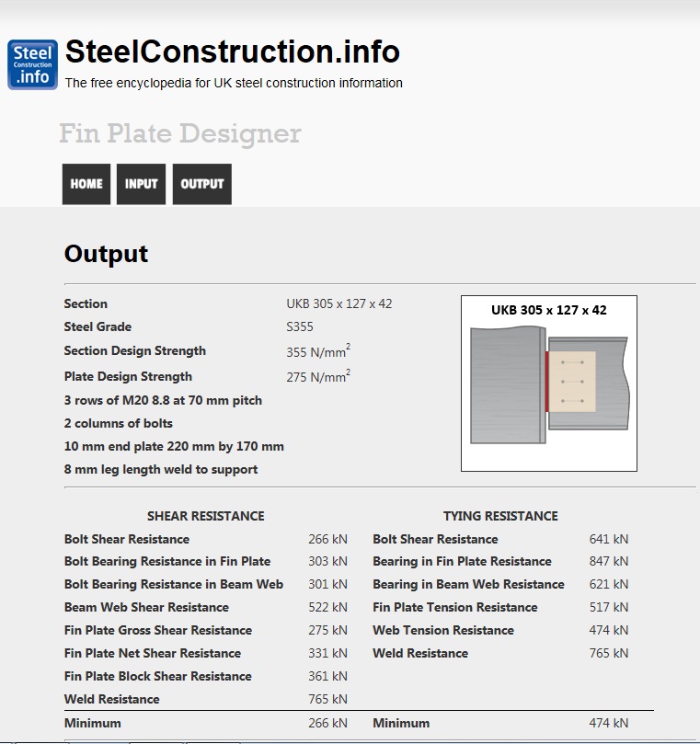Screen dimensions: 700x744
Task: Go to the INPUT page
Action: [x=142, y=184]
